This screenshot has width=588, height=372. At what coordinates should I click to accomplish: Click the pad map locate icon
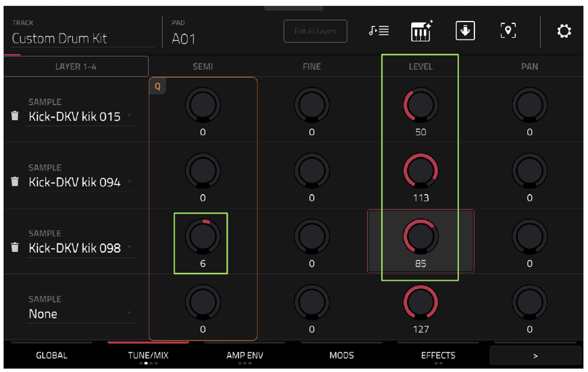pos(508,31)
